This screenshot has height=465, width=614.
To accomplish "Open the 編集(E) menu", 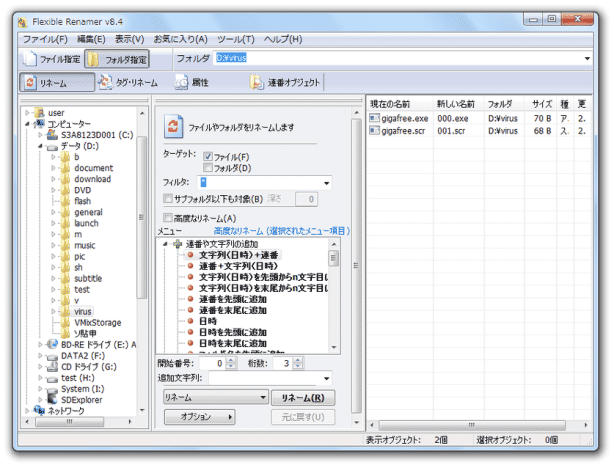I will [91, 39].
